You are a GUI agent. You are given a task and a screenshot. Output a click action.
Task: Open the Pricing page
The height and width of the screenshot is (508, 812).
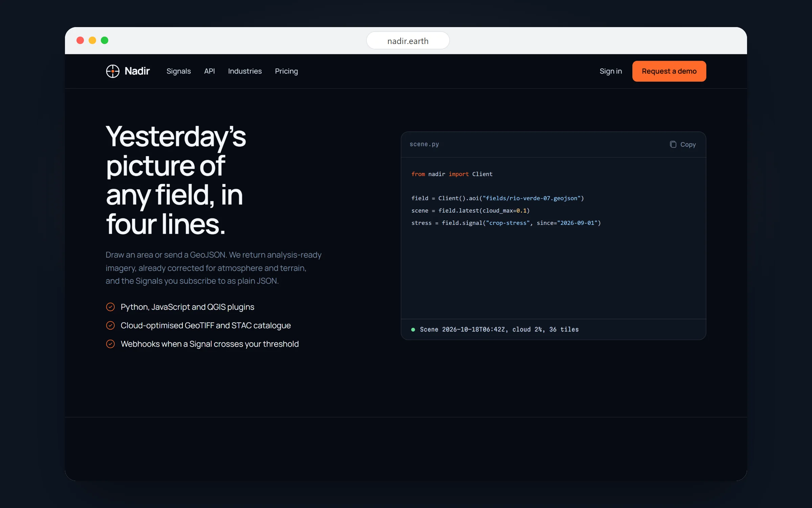[x=286, y=71]
